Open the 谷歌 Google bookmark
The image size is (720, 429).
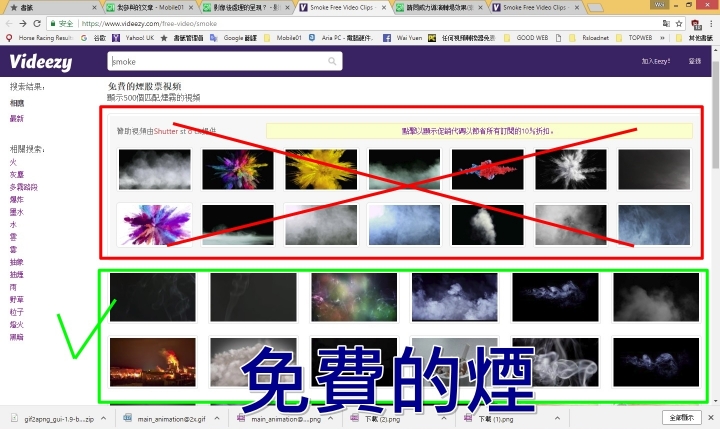pyautogui.click(x=94, y=38)
